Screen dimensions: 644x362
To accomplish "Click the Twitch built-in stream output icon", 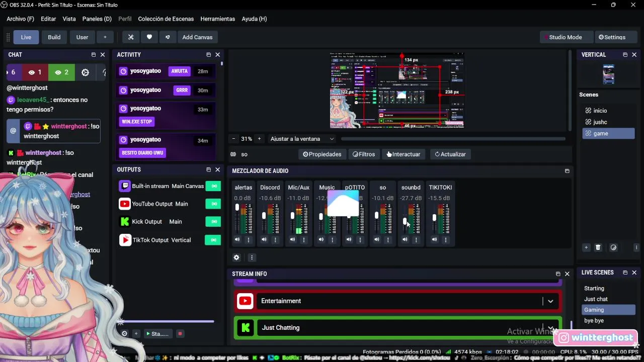I will click(124, 186).
